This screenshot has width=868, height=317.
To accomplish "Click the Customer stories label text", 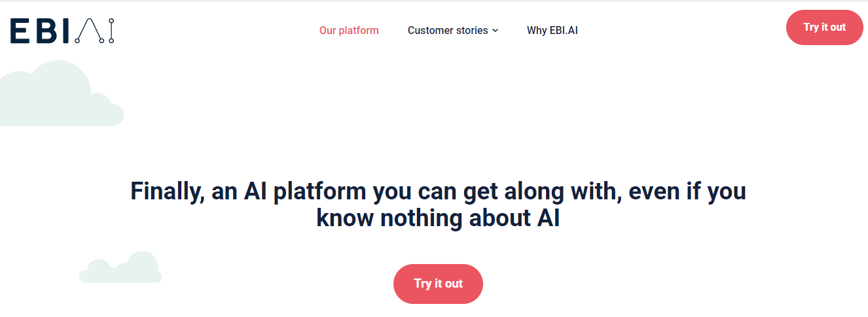I will click(448, 30).
